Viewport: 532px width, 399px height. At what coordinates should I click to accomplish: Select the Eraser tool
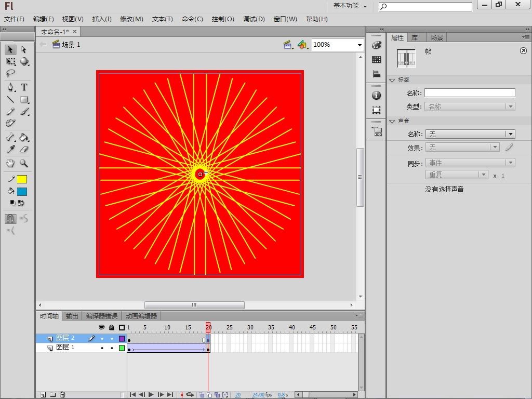coord(24,150)
